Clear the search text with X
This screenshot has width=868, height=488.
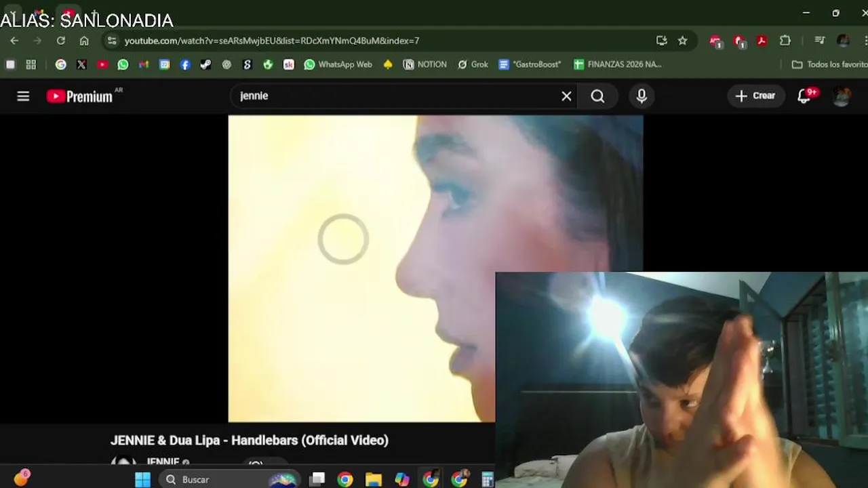tap(566, 96)
